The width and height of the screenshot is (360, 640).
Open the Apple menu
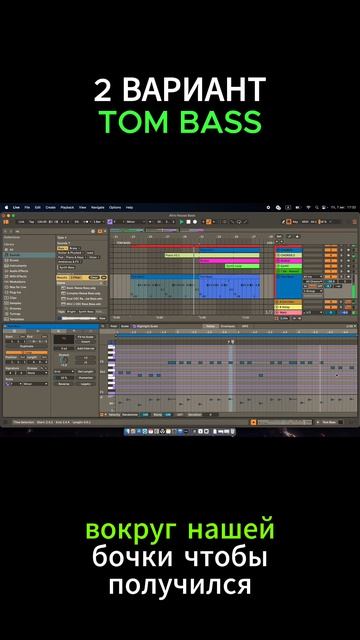coord(6,207)
